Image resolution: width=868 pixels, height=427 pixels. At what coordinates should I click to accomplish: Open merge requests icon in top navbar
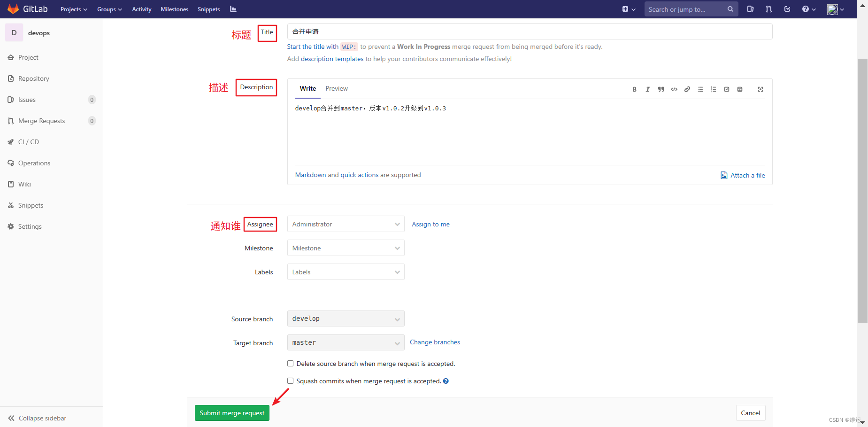tap(769, 9)
